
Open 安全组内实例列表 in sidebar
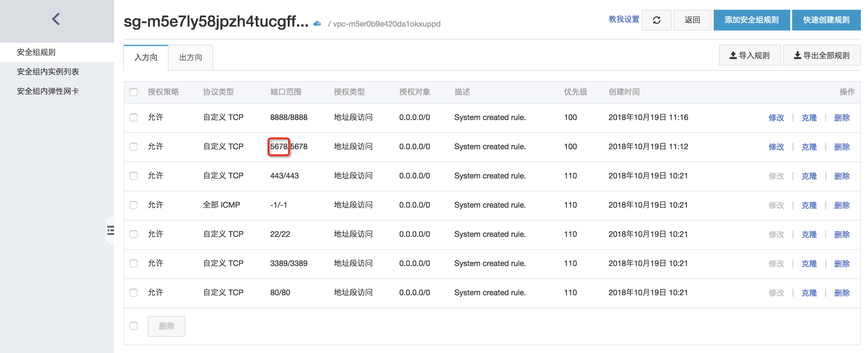(x=48, y=72)
